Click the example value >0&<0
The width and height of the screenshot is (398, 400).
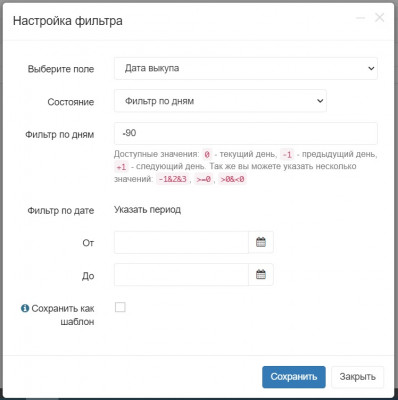point(232,179)
